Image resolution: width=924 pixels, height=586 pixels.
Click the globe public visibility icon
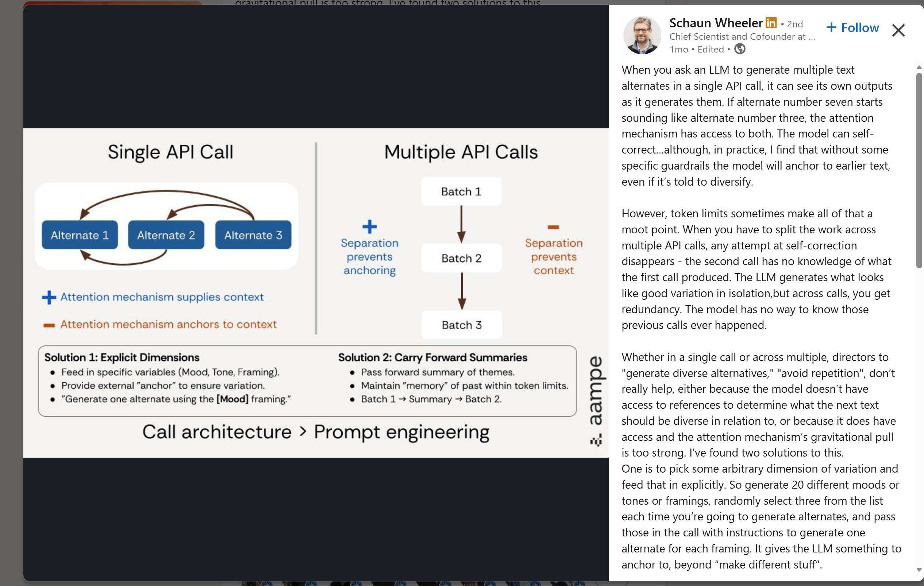click(740, 49)
